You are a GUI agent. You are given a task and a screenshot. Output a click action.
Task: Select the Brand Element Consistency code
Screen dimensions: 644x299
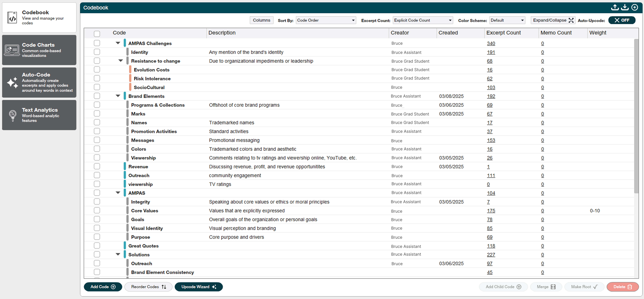163,272
